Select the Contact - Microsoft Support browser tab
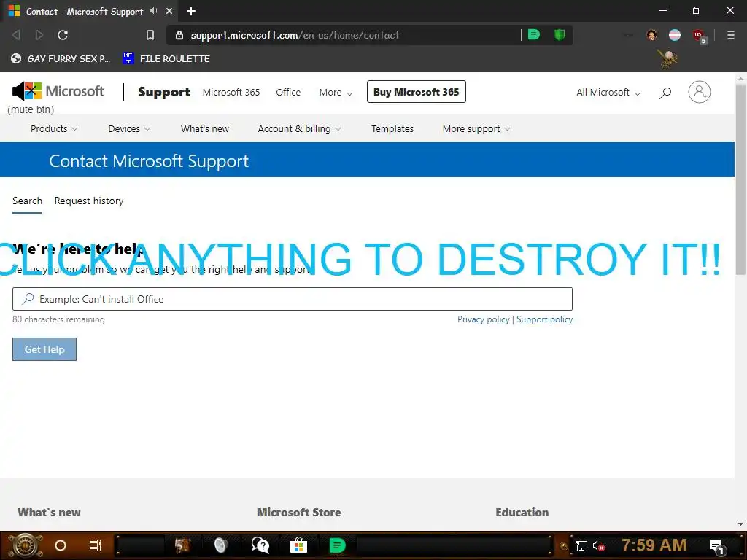The width and height of the screenshot is (747, 560). [90, 11]
